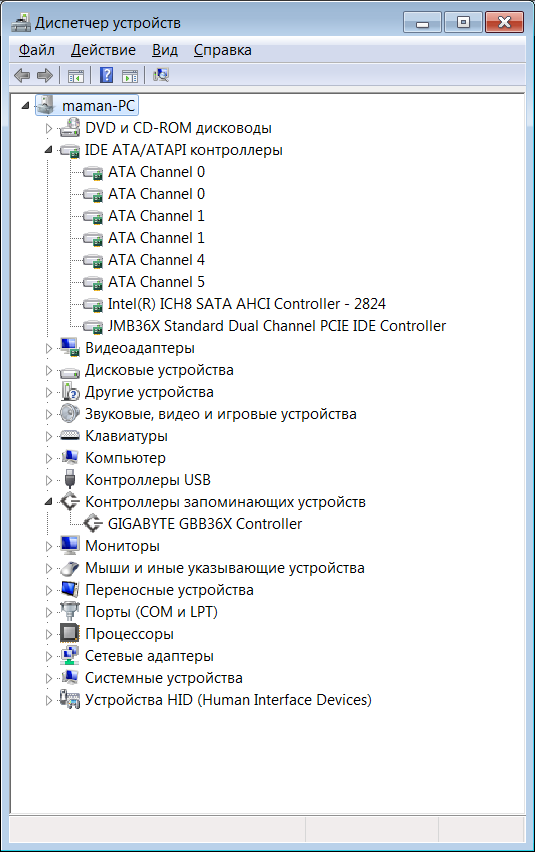Click the Сетевые адаптеры network icon
The image size is (535, 852).
pyautogui.click(x=70, y=655)
